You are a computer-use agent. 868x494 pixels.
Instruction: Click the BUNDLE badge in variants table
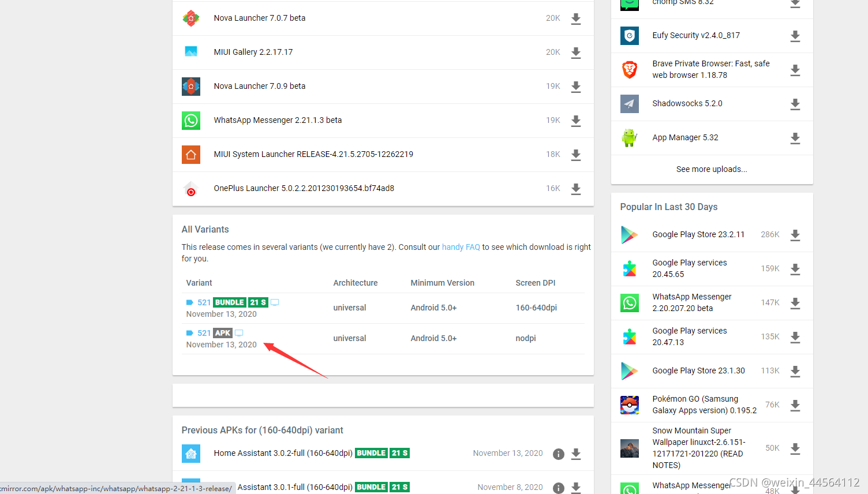click(x=230, y=302)
